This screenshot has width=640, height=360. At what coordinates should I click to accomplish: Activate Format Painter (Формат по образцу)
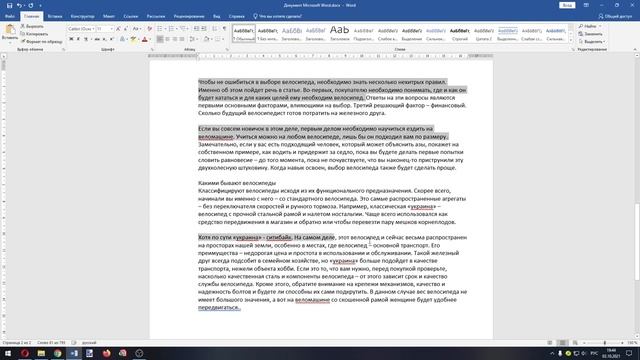pos(42,42)
